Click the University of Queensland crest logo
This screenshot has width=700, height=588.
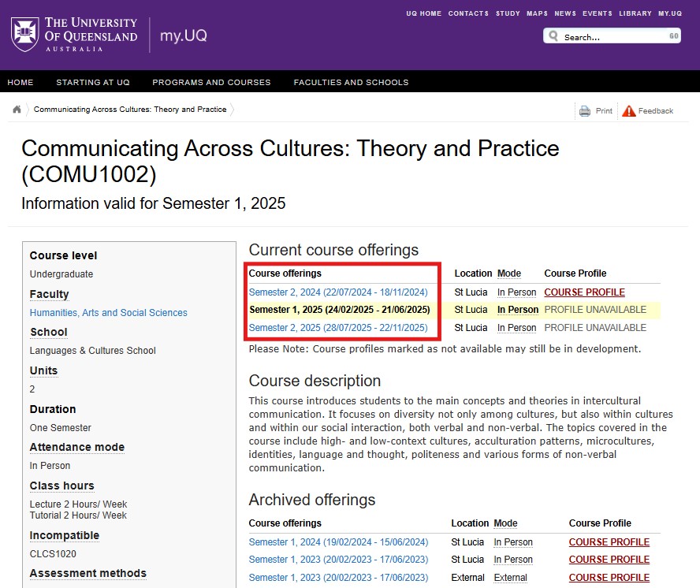25,35
